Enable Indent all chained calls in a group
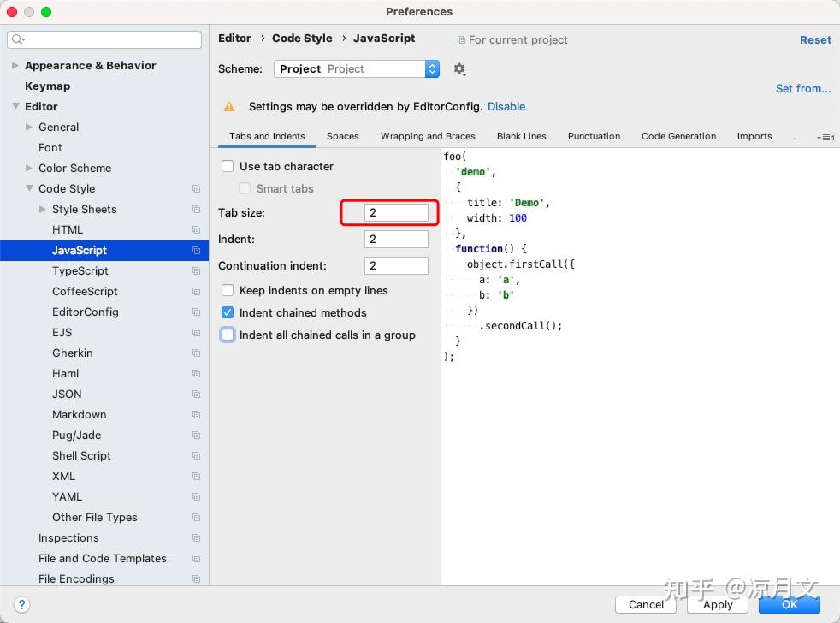840x623 pixels. (228, 335)
